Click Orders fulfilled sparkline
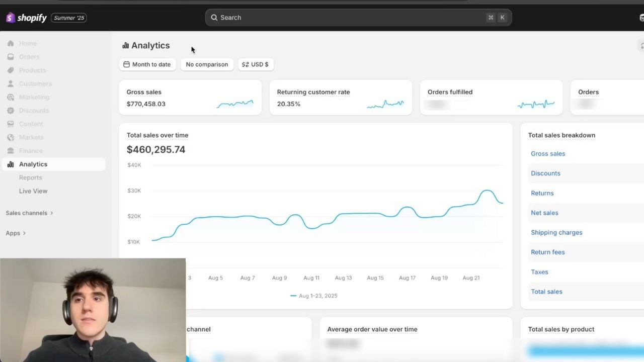The width and height of the screenshot is (644, 362). coord(536,104)
